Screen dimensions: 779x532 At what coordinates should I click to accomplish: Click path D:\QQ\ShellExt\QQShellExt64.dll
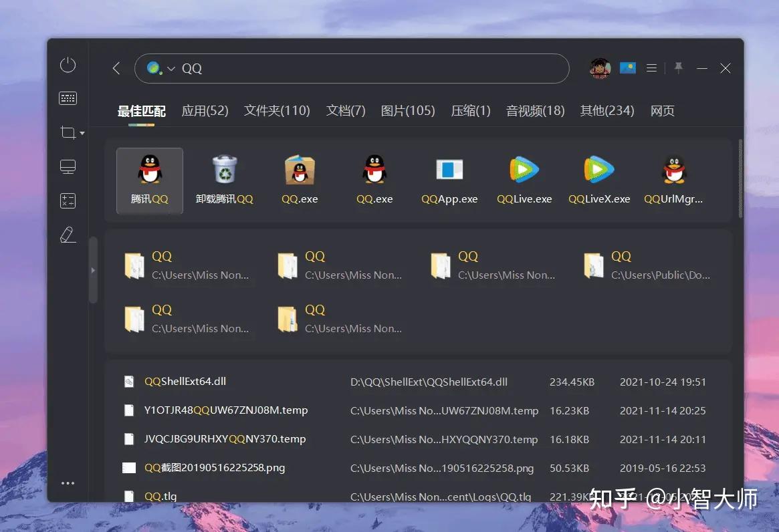429,382
